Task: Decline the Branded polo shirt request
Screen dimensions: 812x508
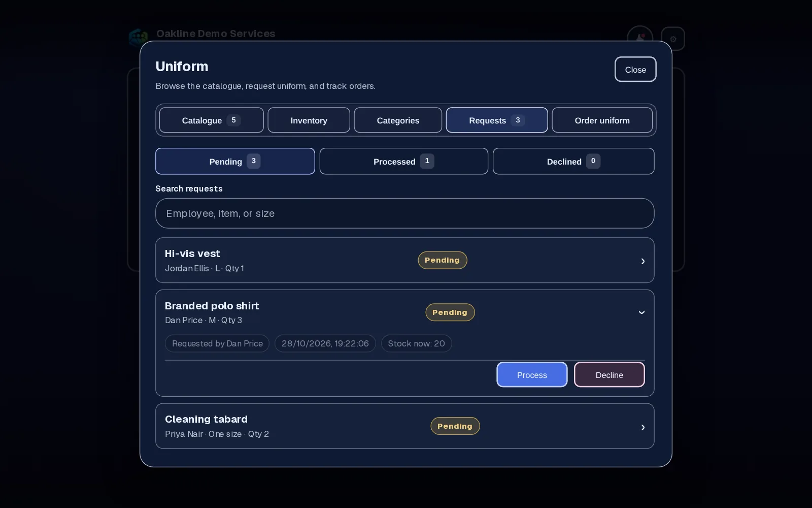Action: [609, 375]
